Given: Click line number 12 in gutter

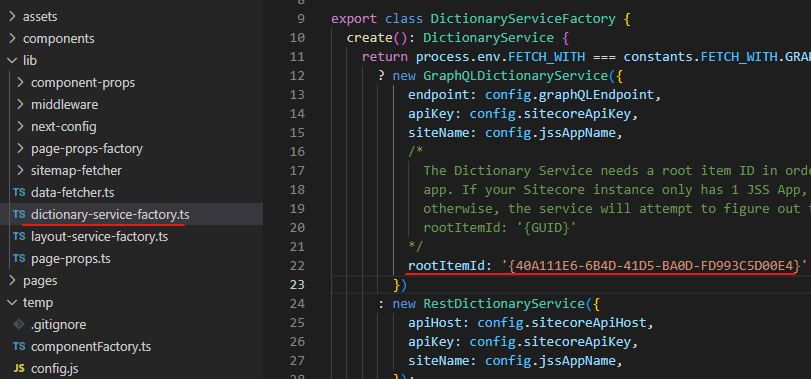Looking at the screenshot, I should 297,76.
